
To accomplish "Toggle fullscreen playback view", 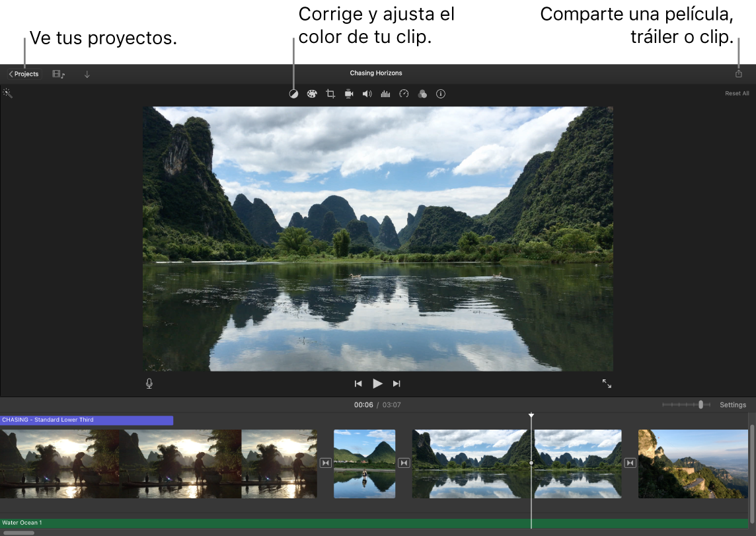I will tap(607, 383).
